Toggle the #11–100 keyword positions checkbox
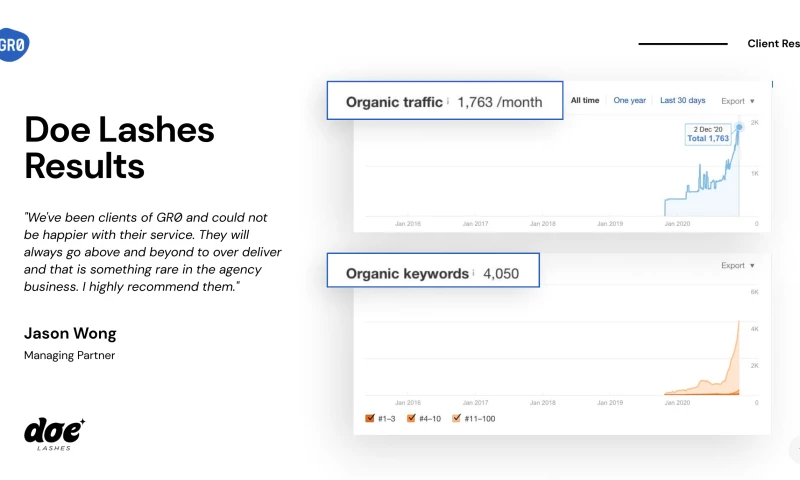Viewport: 800px width, 480px height. coord(457,418)
